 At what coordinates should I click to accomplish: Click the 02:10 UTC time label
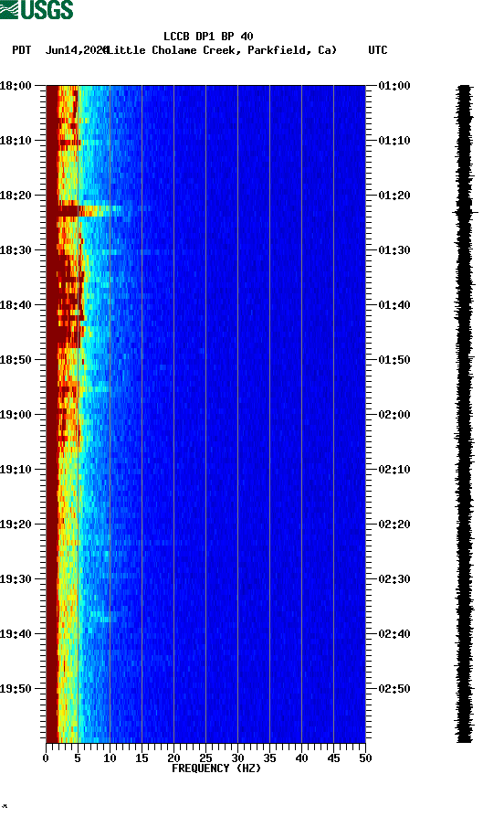coord(394,470)
